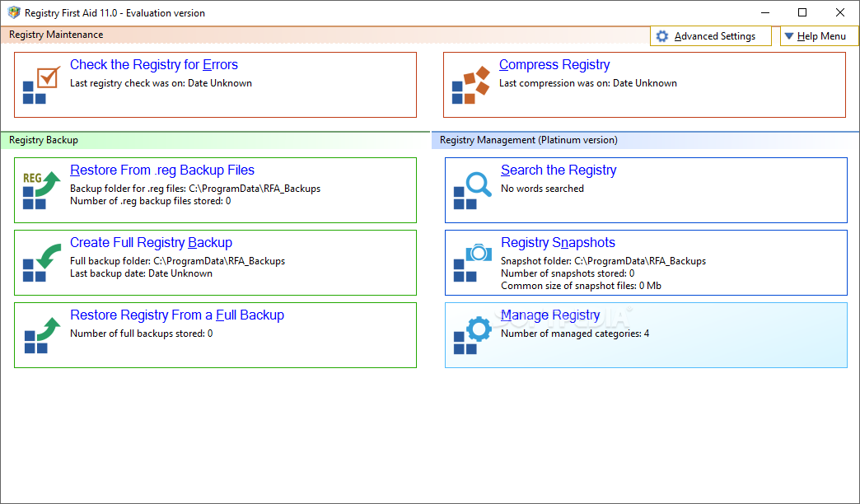This screenshot has width=860, height=504.
Task: Click the Restore From Full Backup arrow icon
Action: pyautogui.click(x=42, y=335)
